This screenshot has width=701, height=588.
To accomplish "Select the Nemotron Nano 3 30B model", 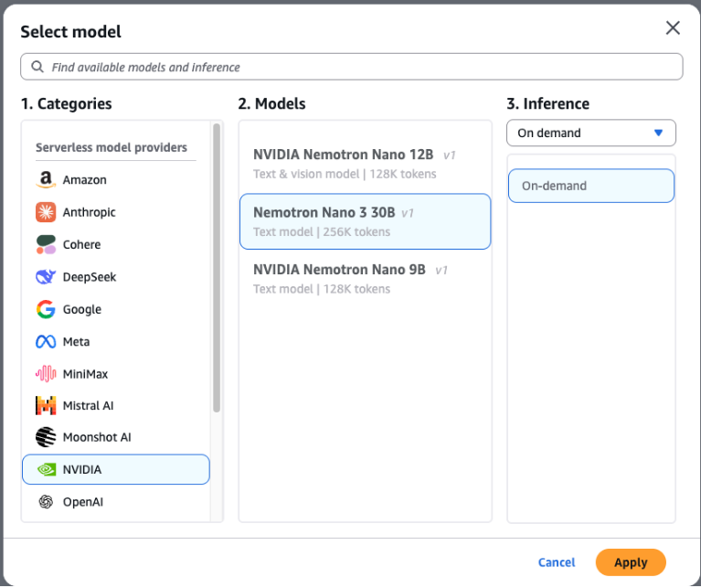I will (365, 221).
